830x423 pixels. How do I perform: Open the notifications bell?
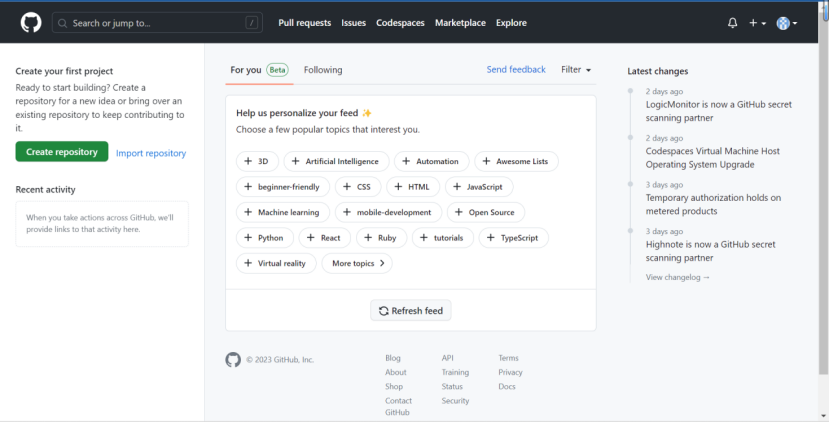(x=733, y=23)
